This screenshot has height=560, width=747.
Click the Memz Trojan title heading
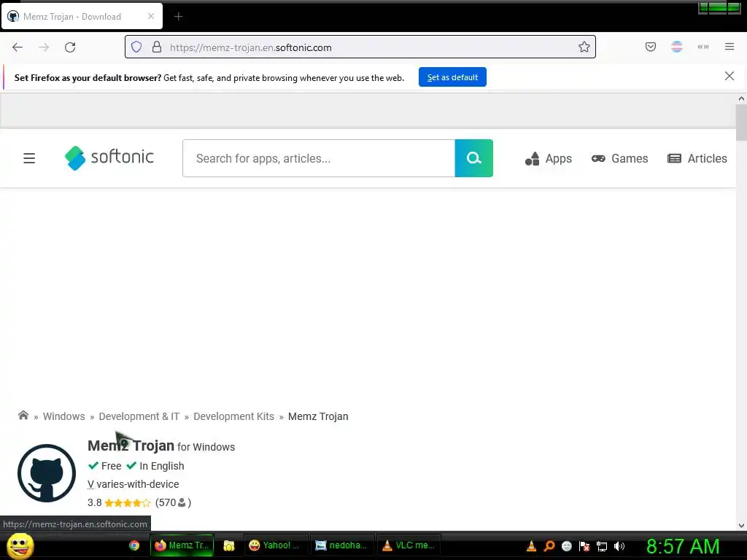pyautogui.click(x=131, y=446)
